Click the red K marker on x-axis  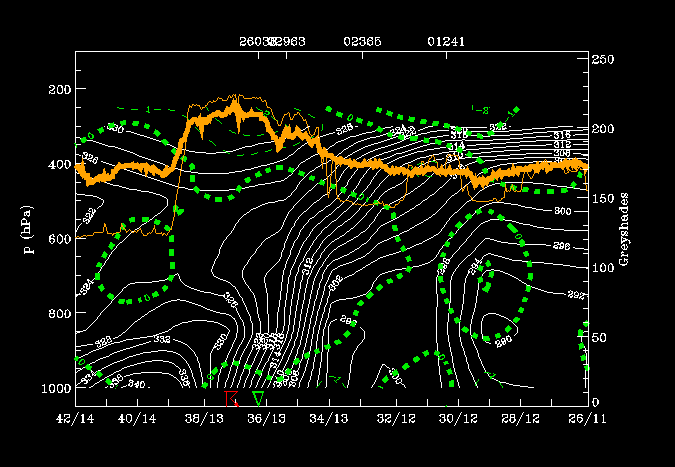pyautogui.click(x=231, y=399)
